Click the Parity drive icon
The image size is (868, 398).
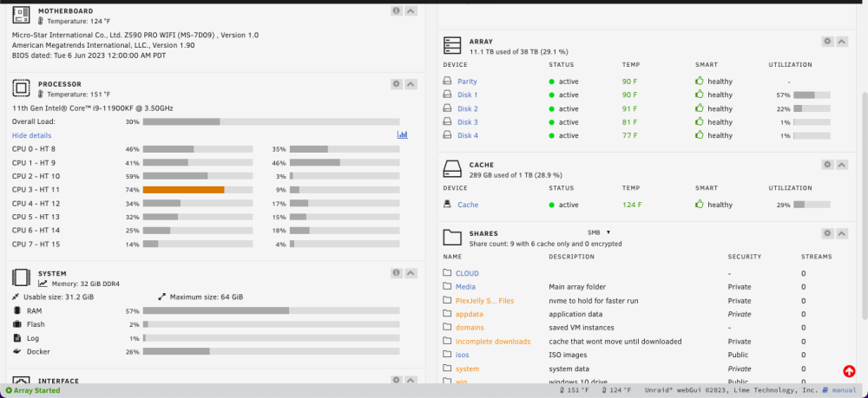pos(447,81)
